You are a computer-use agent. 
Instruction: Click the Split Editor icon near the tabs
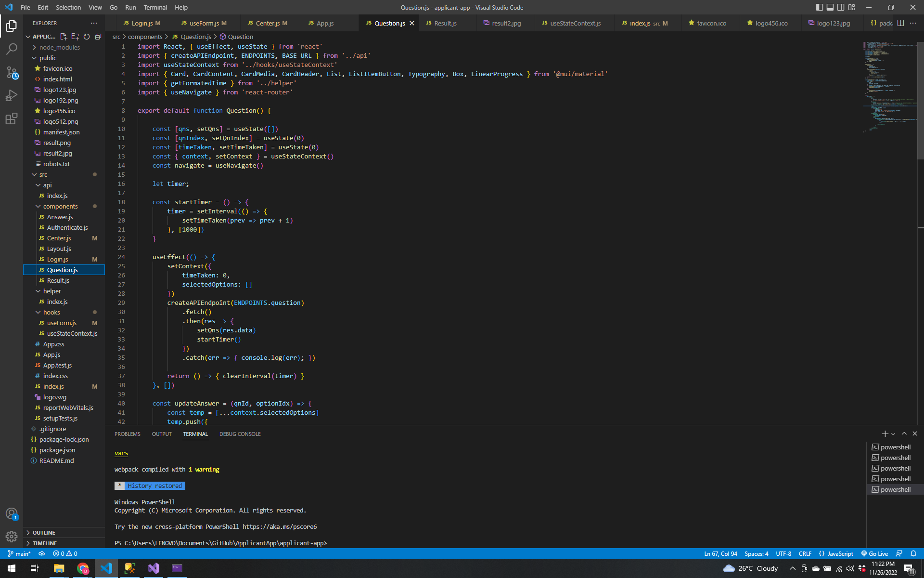[x=900, y=23]
